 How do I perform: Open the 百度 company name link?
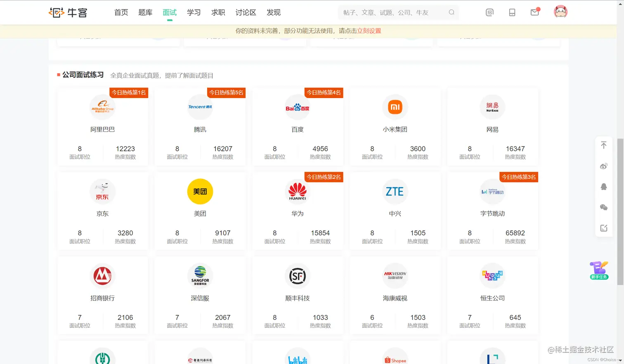298,129
